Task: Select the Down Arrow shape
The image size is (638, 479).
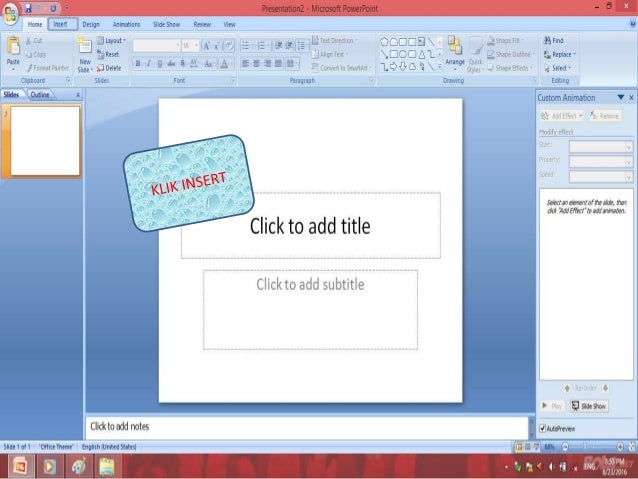Action: point(403,67)
